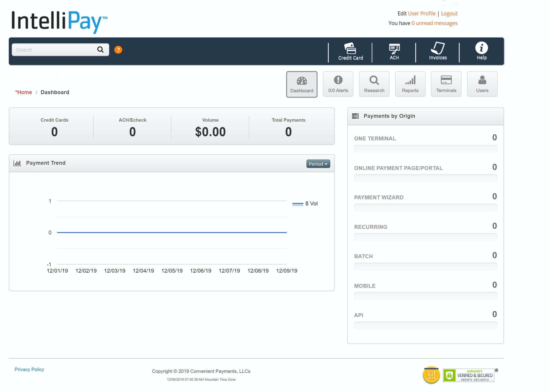
Task: Check unread messages link
Action: point(435,23)
